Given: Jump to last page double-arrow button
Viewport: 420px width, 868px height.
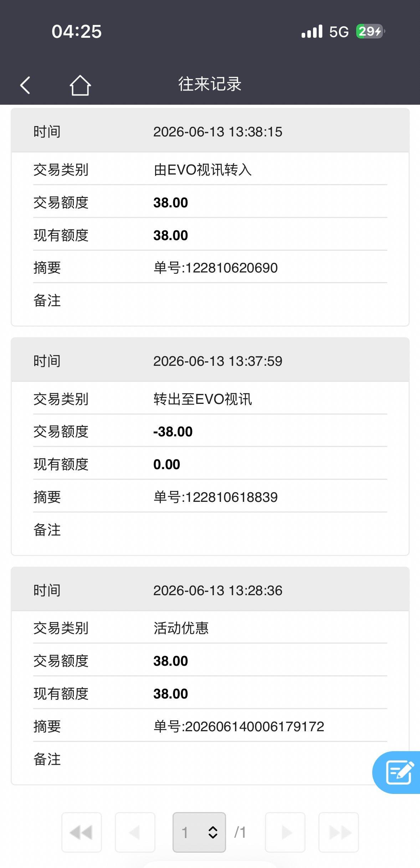Looking at the screenshot, I should click(339, 832).
